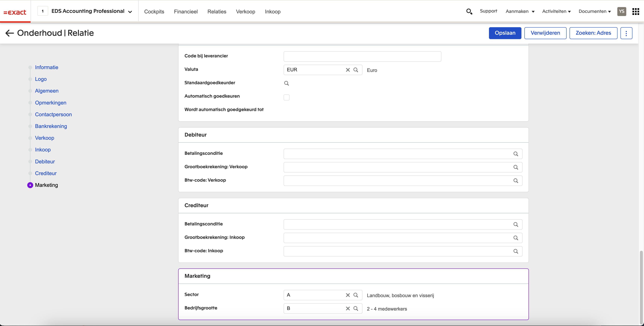The image size is (644, 326).
Task: Jump to Bankrekening section in sidebar
Action: [51, 126]
